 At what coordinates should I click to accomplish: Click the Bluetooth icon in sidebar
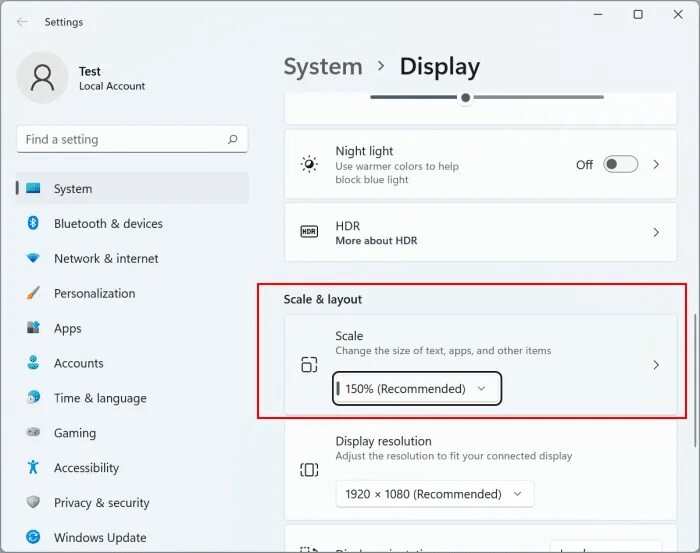point(33,223)
